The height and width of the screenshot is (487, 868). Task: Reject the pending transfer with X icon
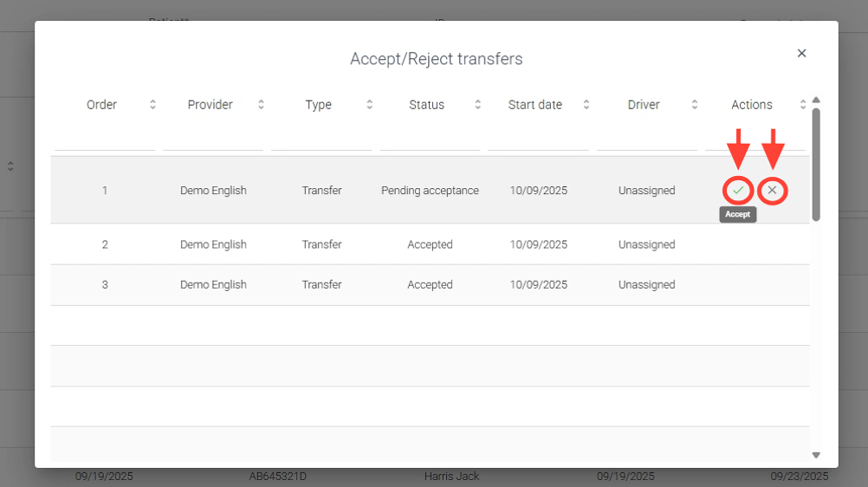point(772,190)
